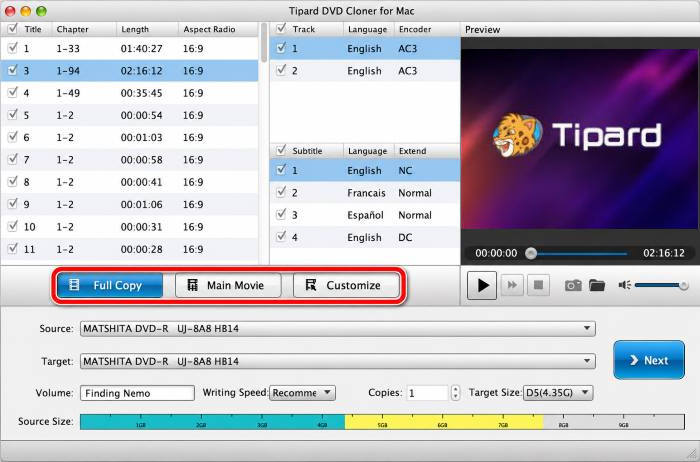Viewport: 700px width, 462px height.
Task: Adjust the volume slider
Action: click(x=661, y=285)
